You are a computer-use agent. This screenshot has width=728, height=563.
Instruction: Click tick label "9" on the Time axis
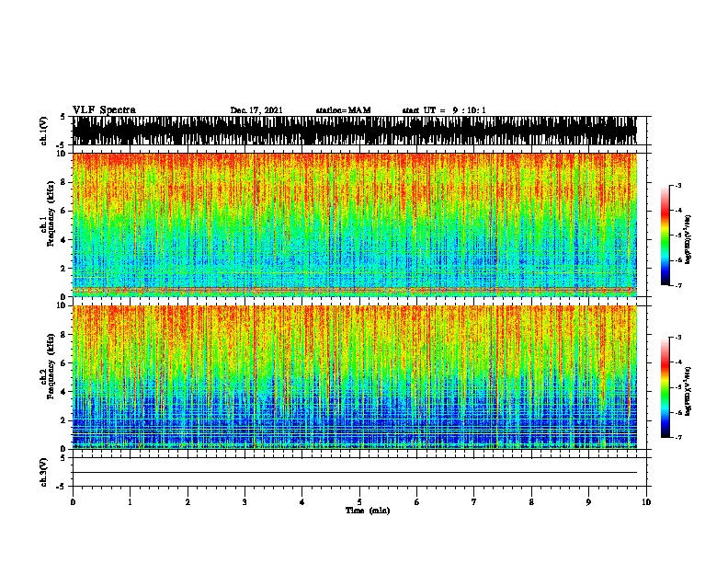(588, 501)
